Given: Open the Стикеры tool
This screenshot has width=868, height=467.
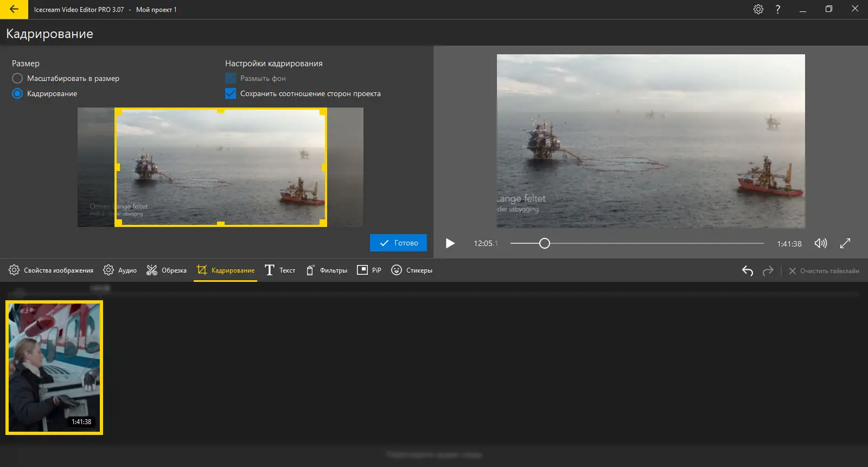Looking at the screenshot, I should click(412, 270).
